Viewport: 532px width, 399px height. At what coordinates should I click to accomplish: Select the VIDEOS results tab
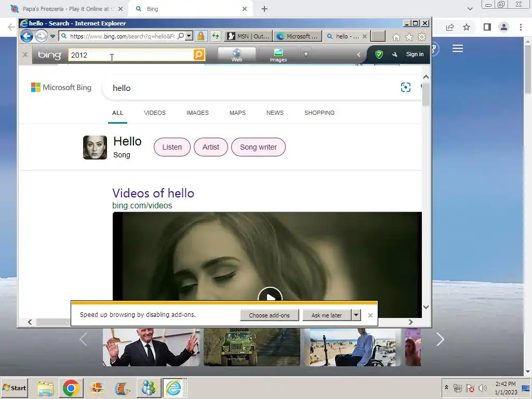pos(155,113)
